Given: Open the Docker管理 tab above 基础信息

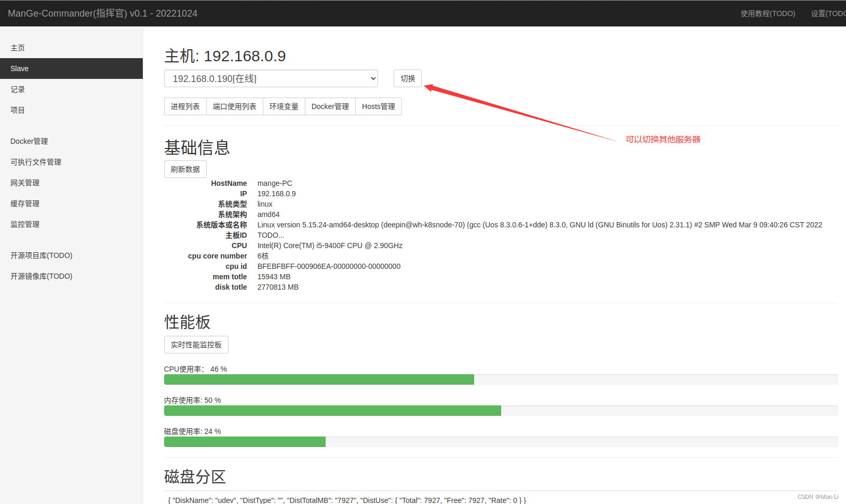Looking at the screenshot, I should (330, 106).
